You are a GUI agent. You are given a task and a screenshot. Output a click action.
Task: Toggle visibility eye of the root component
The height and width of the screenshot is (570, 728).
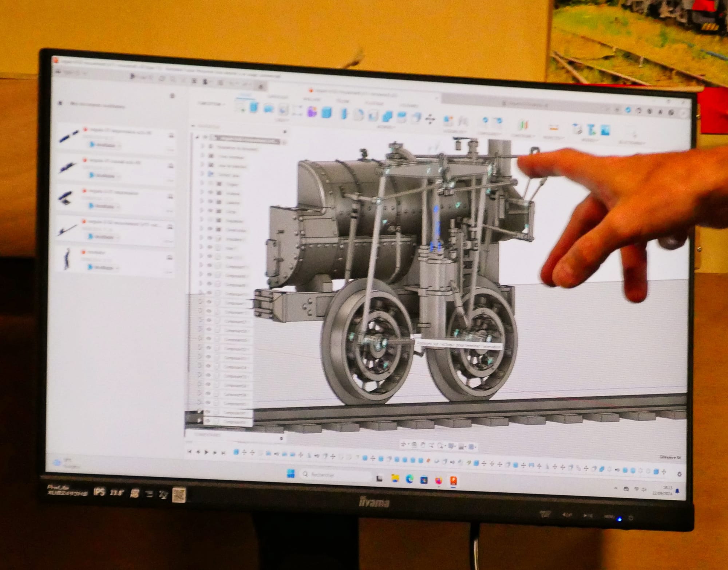pos(206,138)
